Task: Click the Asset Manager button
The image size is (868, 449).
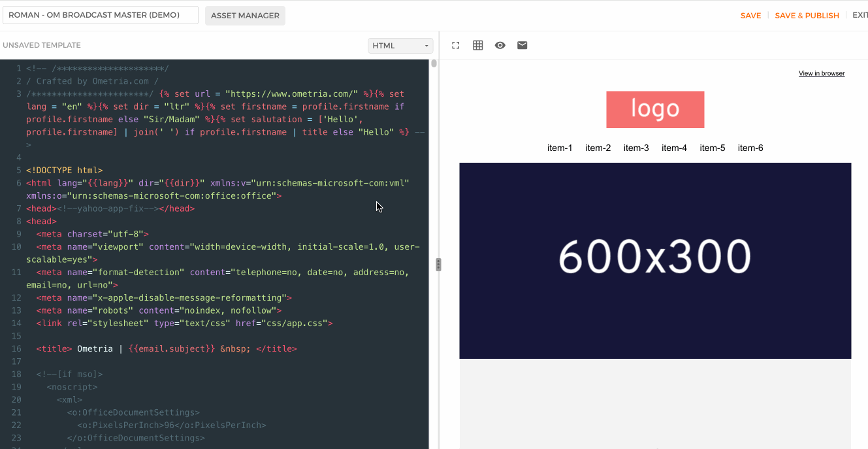Action: tap(245, 16)
